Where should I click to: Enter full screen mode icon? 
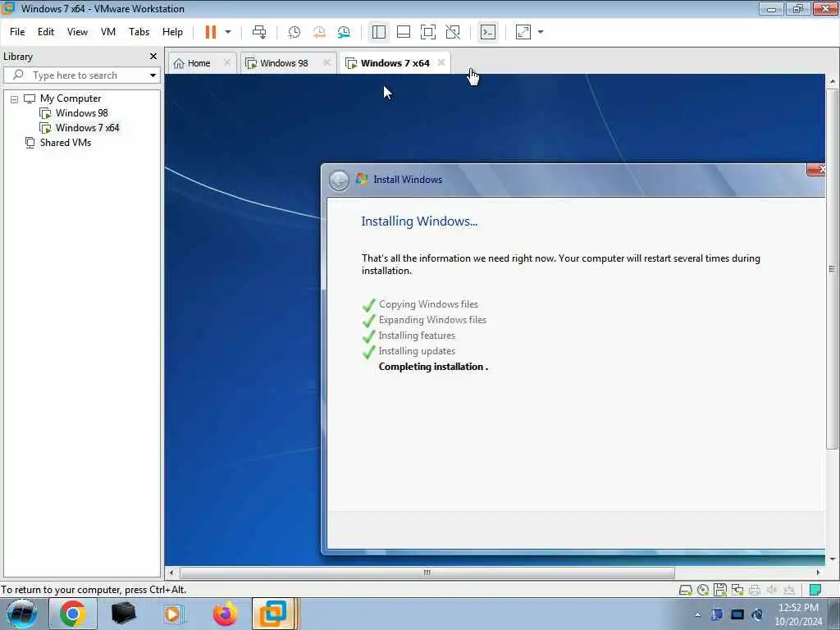pos(428,32)
